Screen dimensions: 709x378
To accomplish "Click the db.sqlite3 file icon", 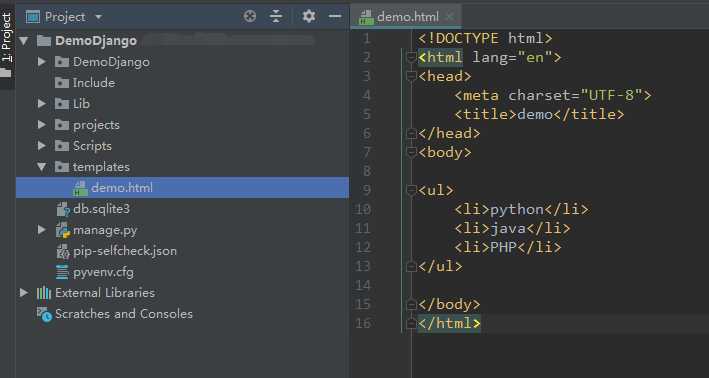I will tap(62, 209).
